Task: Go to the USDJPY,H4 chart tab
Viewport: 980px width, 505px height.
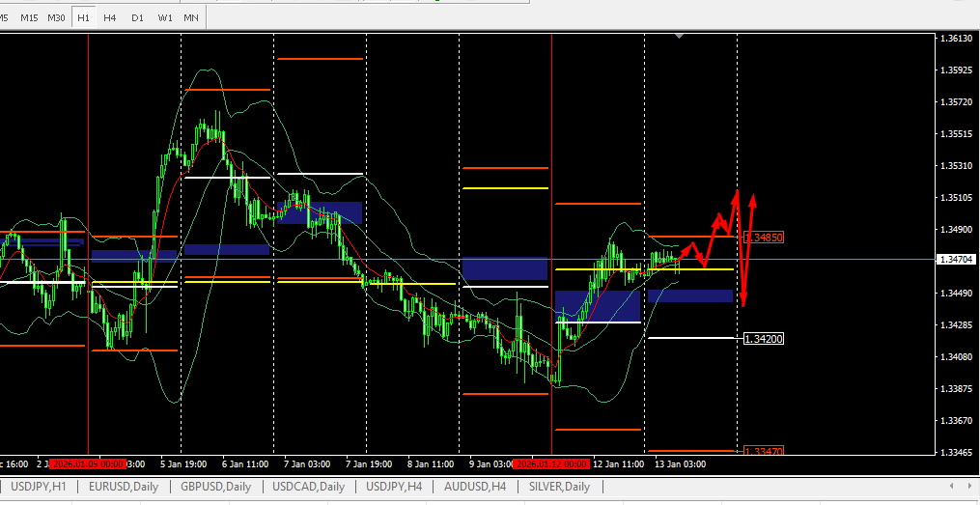Action: [395, 487]
